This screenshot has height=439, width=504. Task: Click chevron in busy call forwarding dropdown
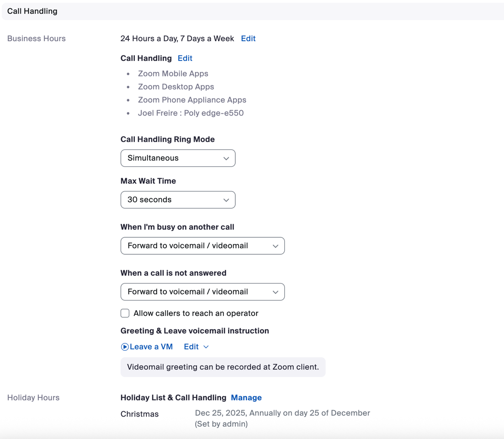coord(276,246)
